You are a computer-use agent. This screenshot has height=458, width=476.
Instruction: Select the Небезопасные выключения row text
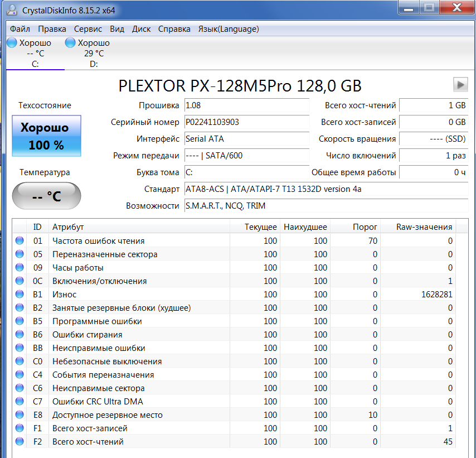coord(107,361)
